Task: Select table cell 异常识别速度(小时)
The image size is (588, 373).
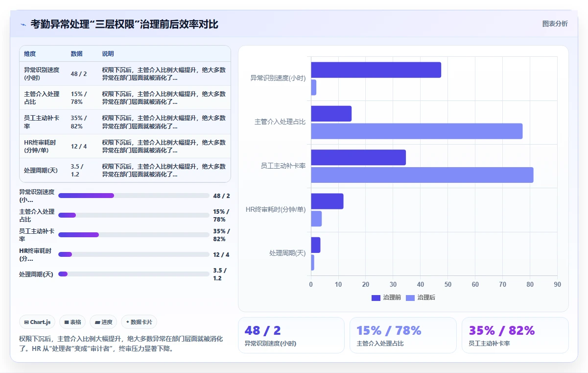Action: point(42,74)
